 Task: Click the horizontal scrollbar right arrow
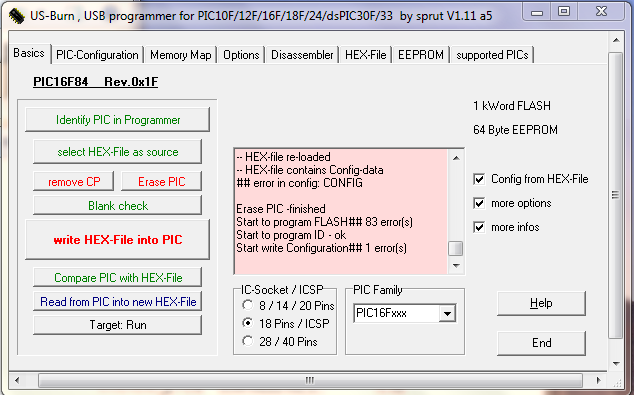598,380
